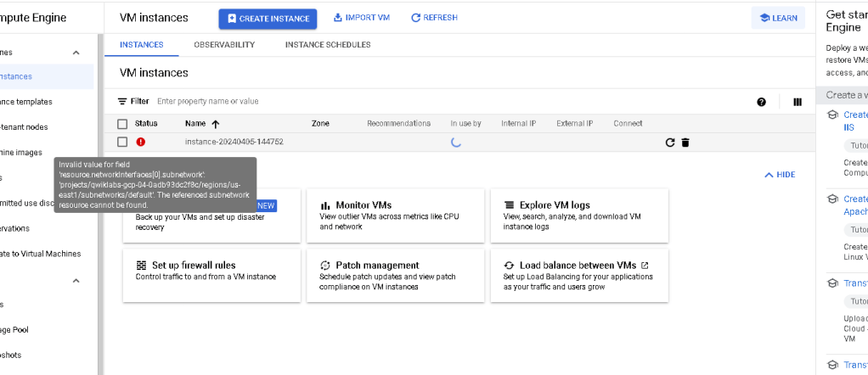
Task: Open the Observability tab
Action: (x=224, y=45)
